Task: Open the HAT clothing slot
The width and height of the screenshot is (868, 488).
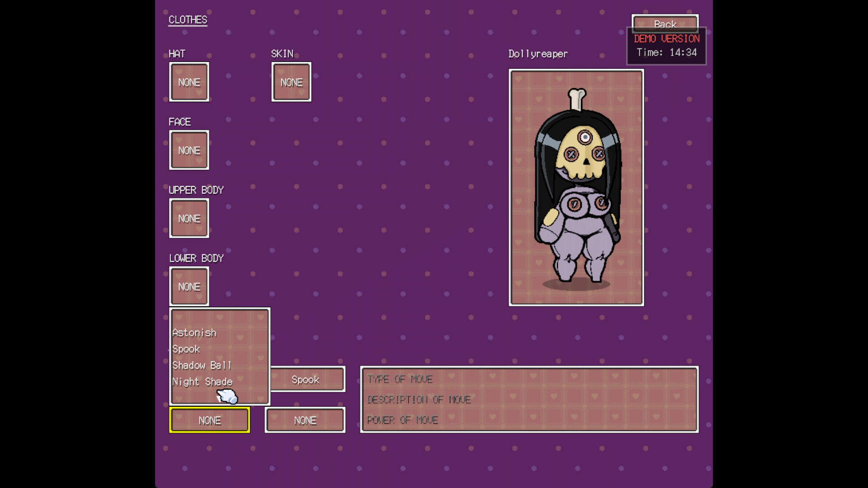Action: pos(189,82)
